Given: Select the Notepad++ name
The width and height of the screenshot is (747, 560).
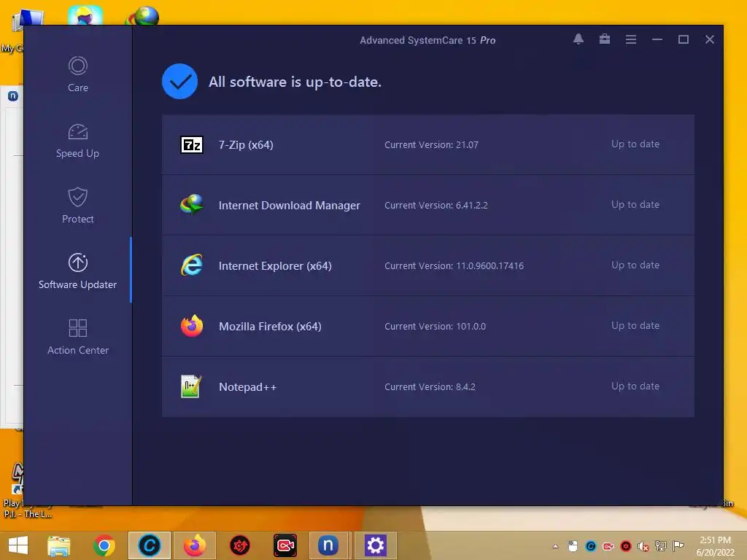Looking at the screenshot, I should point(247,386).
